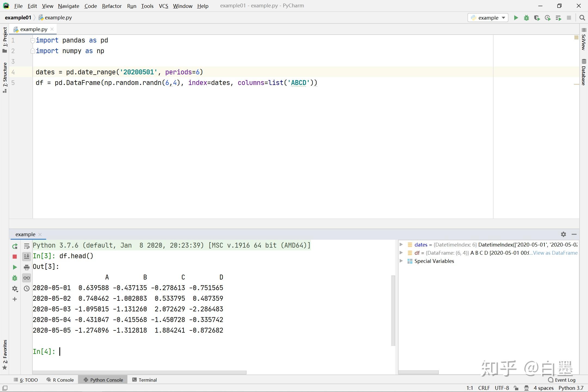Stop the console with red square
This screenshot has height=392, width=588.
[x=15, y=257]
